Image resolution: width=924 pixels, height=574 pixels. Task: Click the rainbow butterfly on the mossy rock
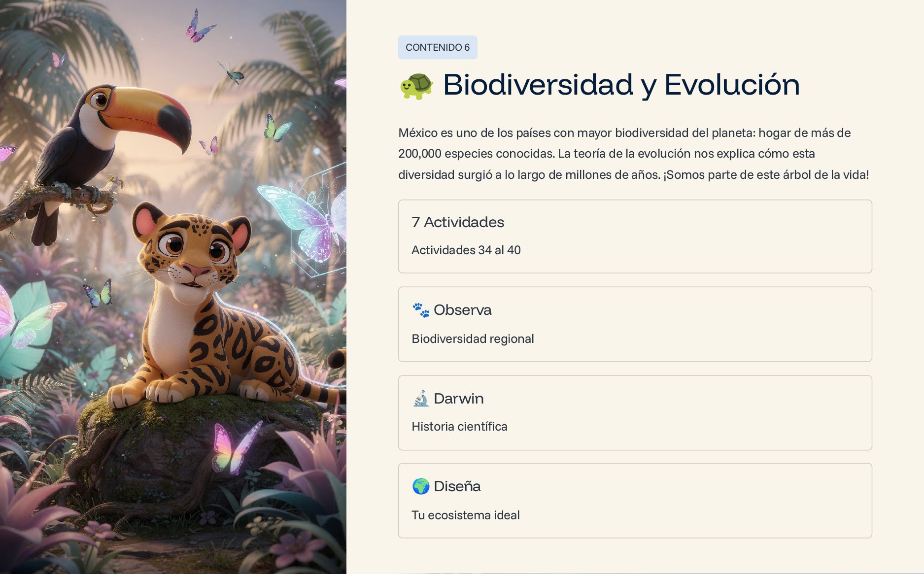[236, 447]
